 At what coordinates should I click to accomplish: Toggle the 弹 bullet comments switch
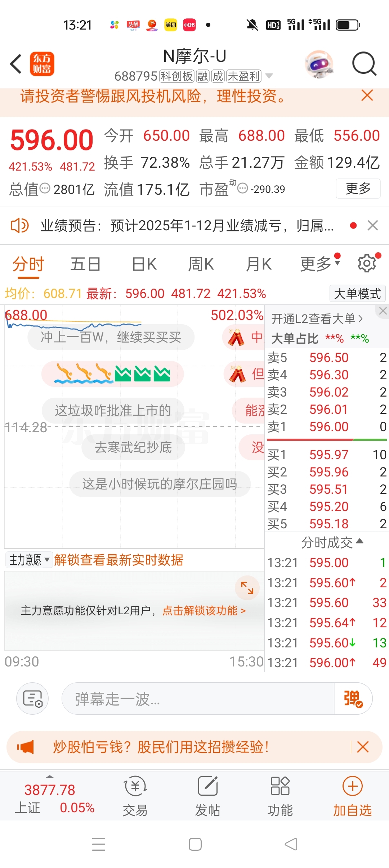point(353,699)
